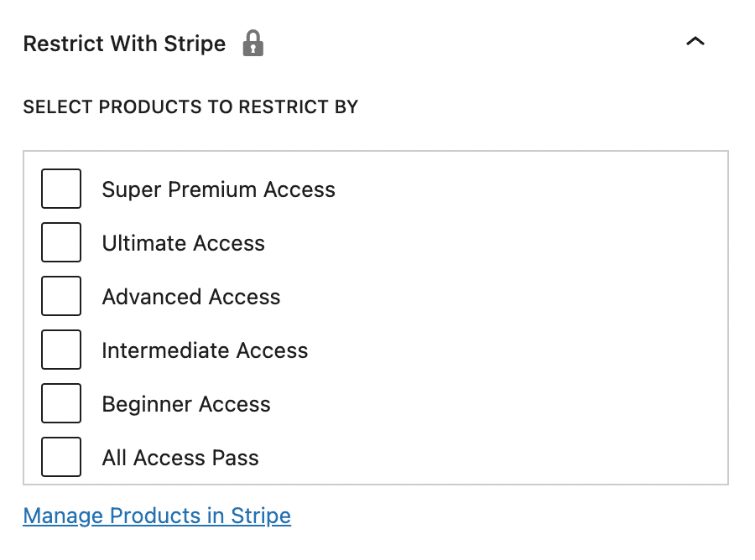Click blank header area between padlock and chevron
The width and height of the screenshot is (755, 560).
pos(474,43)
